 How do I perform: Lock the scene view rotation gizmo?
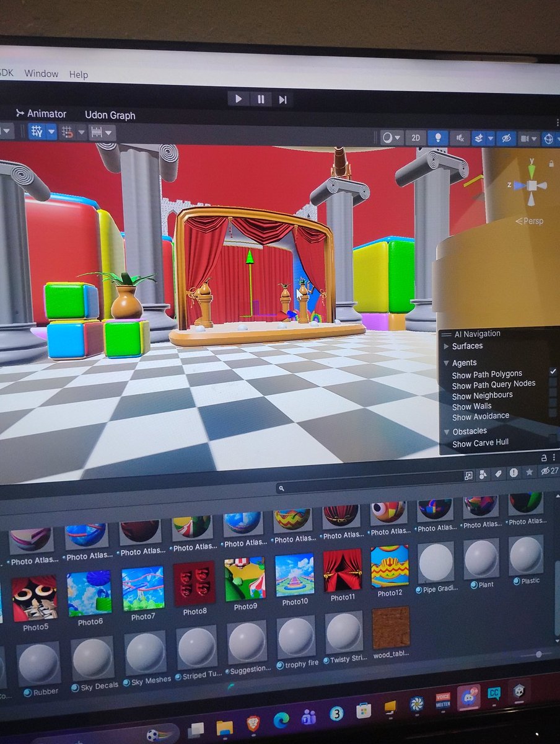(x=551, y=163)
